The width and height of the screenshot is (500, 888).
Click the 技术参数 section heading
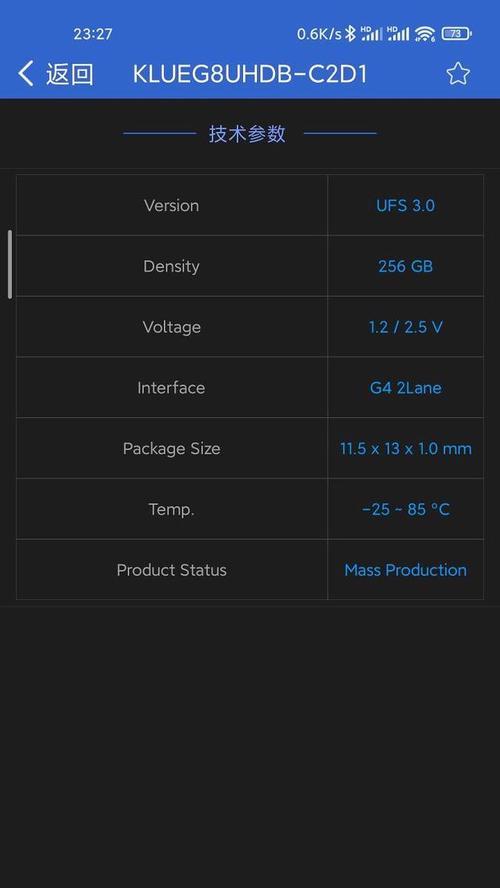[x=247, y=134]
